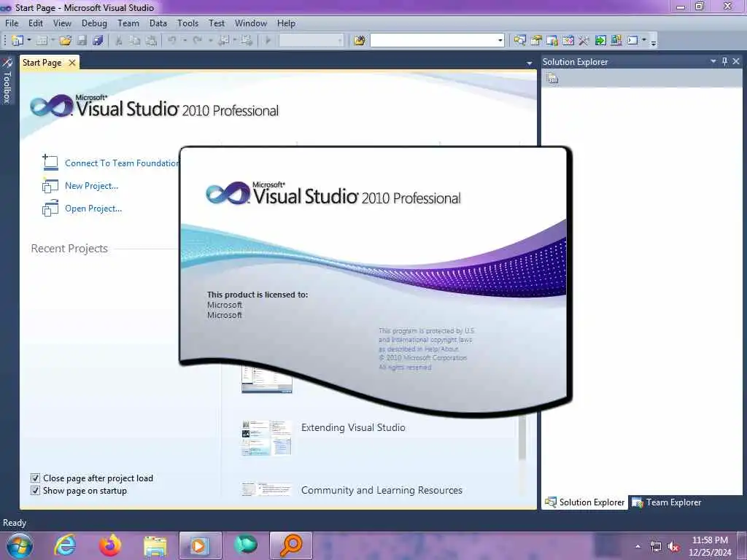Click the Start Debugging play icon
Viewport: 747px width, 560px height.
tap(268, 41)
